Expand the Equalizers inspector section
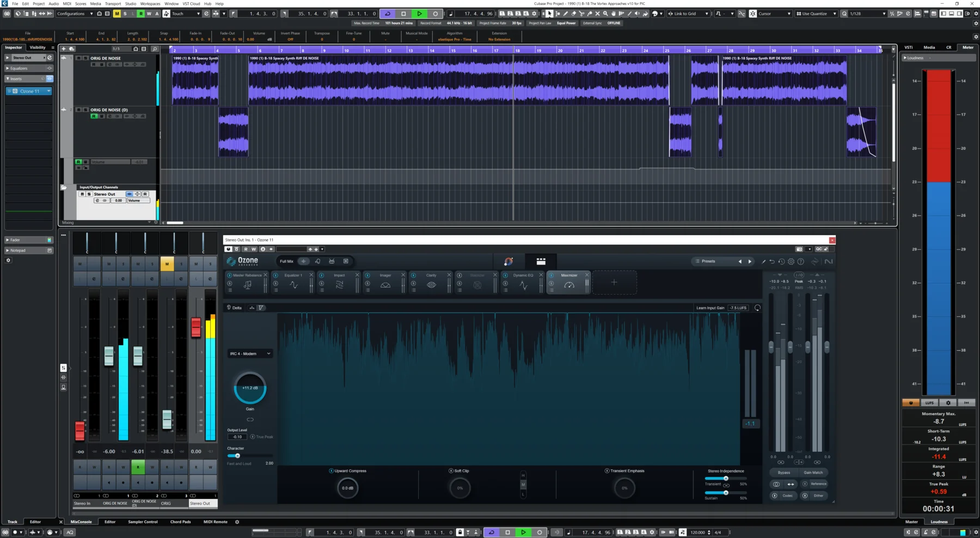The height and width of the screenshot is (538, 980). point(8,68)
